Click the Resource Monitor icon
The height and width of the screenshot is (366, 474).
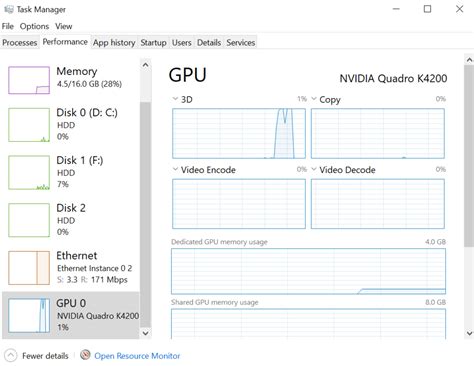(x=85, y=355)
